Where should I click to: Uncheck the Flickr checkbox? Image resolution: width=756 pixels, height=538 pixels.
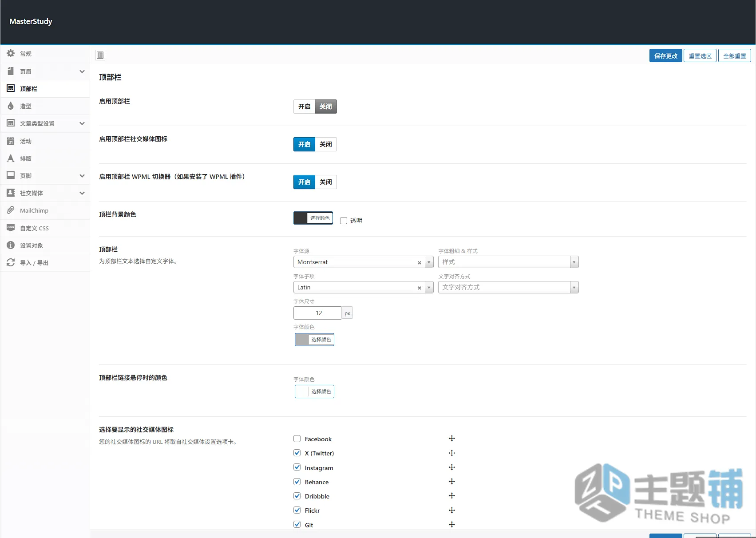[297, 510]
